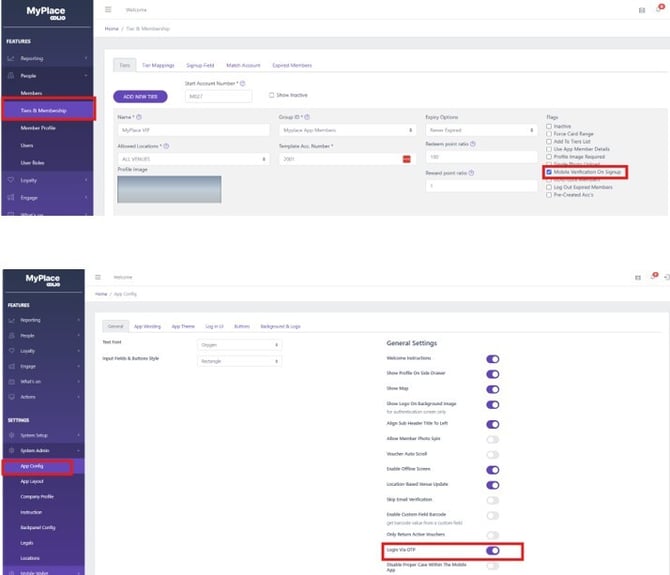Click the ADD NEW TIER button

140,96
